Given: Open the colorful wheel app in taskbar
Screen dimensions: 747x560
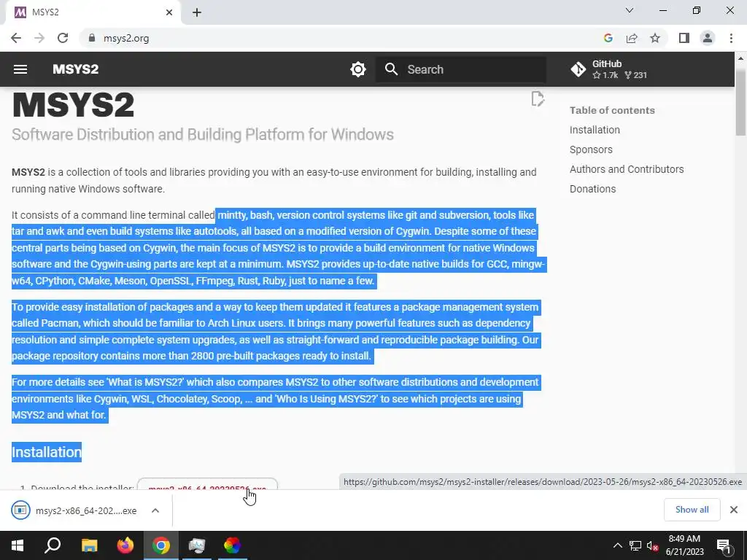Looking at the screenshot, I should (x=232, y=545).
